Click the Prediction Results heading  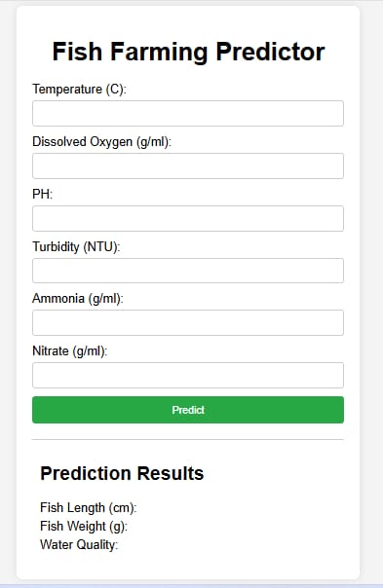pyautogui.click(x=122, y=473)
